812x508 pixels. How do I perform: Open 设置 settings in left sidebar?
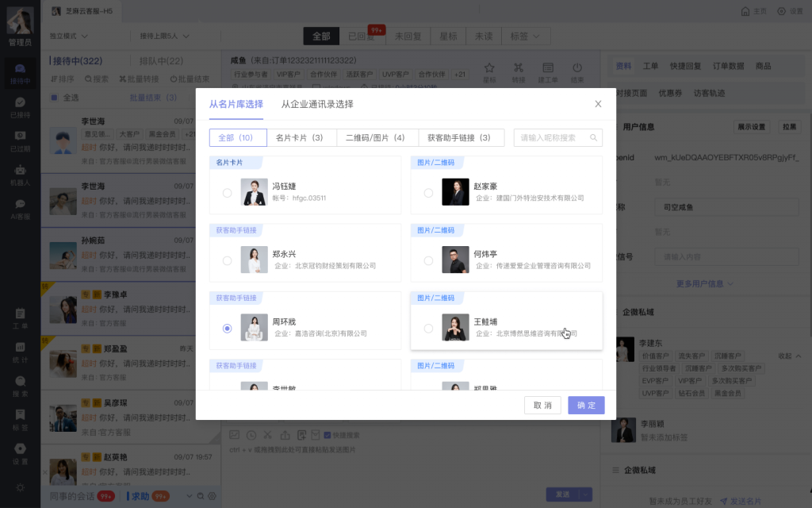pos(20,453)
